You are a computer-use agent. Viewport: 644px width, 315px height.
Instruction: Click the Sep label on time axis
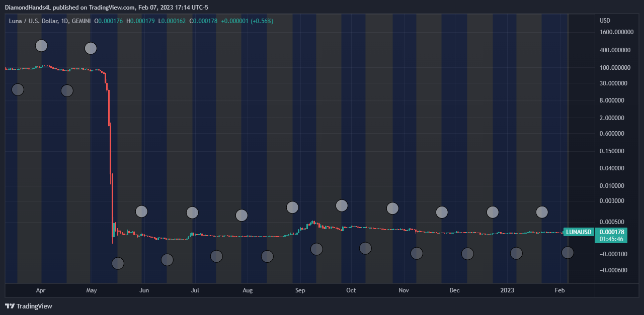point(300,290)
